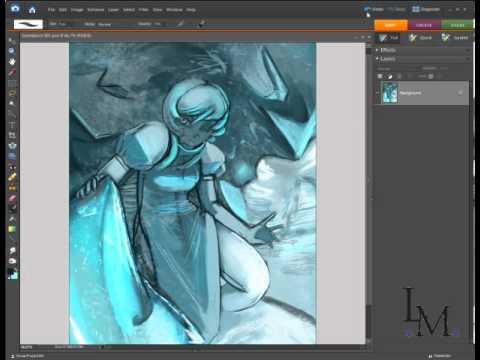This screenshot has height=360, width=480.
Task: Select the Hand tool in the toolbox
Action: [12, 62]
